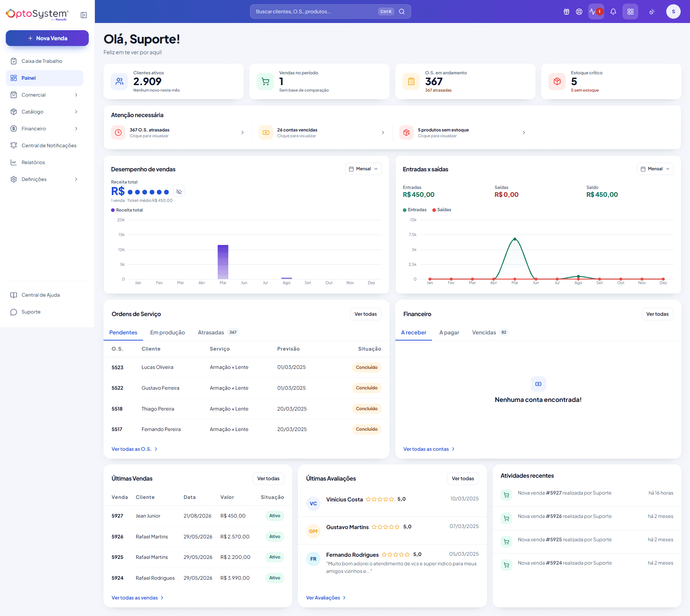This screenshot has width=690, height=616.
Task: Click the lifebuoy help icon
Action: (x=579, y=11)
